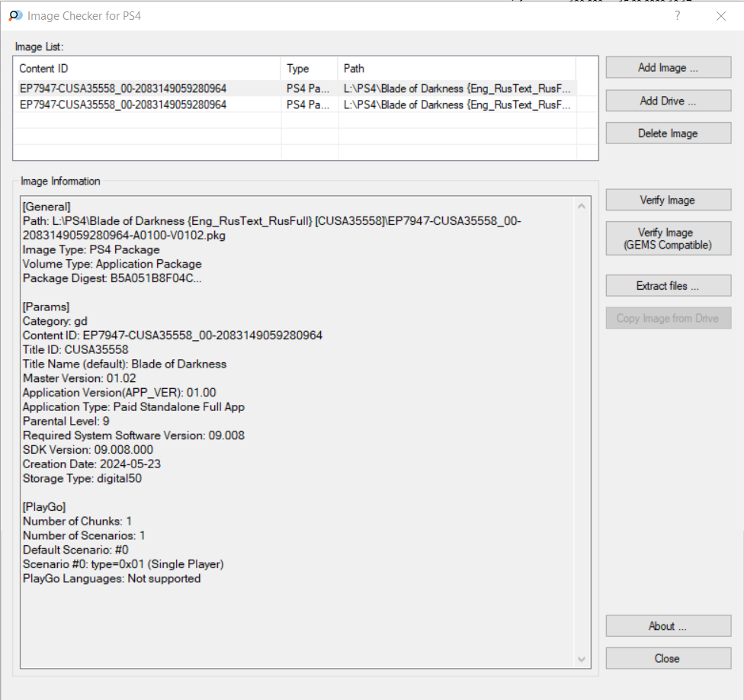Click the scroll down arrow in Image Information
Image resolution: width=744 pixels, height=700 pixels.
pyautogui.click(x=581, y=659)
